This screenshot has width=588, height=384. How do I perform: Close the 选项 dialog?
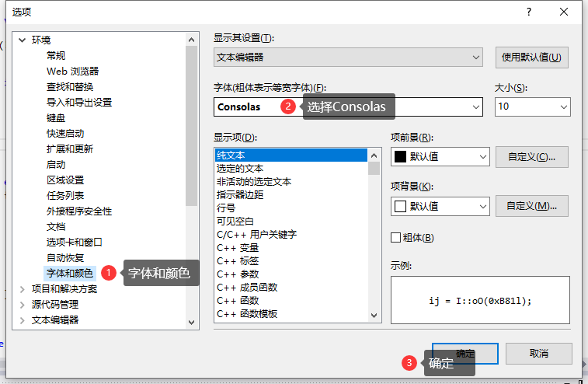(564, 12)
